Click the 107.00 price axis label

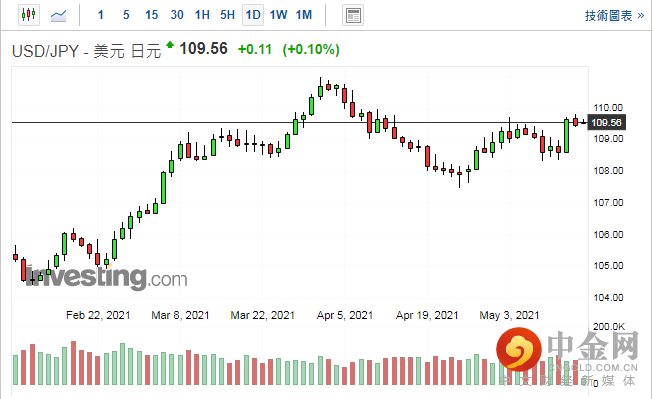click(608, 202)
